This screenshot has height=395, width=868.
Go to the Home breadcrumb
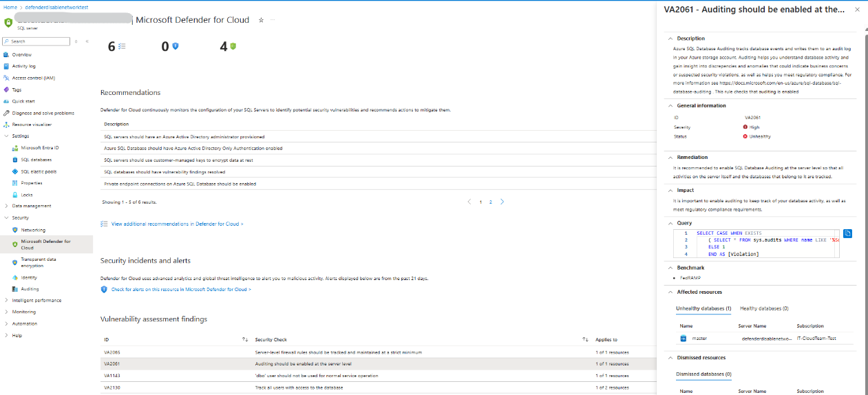[x=10, y=6]
